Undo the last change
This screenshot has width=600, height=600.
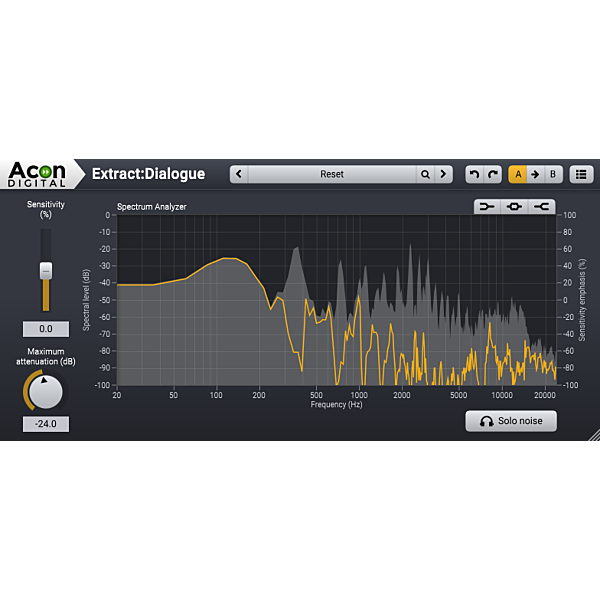(x=474, y=174)
